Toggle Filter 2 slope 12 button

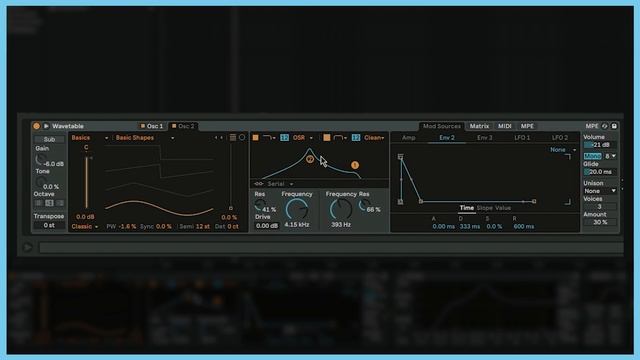click(x=356, y=138)
